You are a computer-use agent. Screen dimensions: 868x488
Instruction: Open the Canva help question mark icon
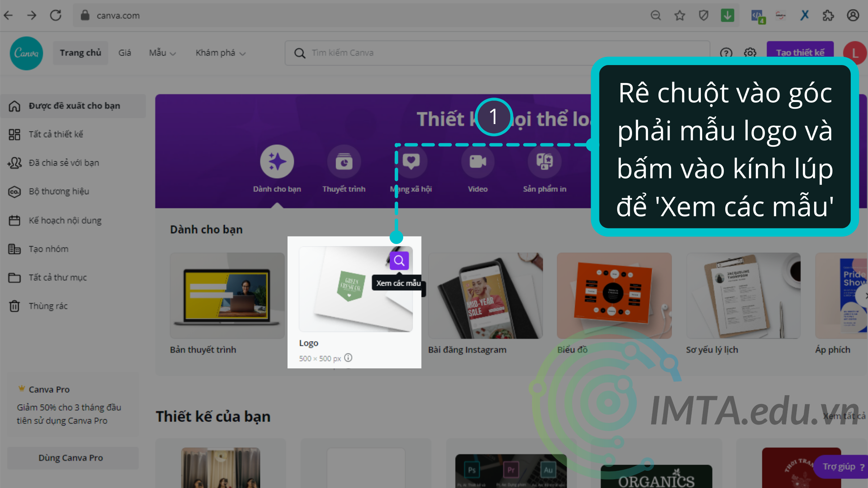726,53
